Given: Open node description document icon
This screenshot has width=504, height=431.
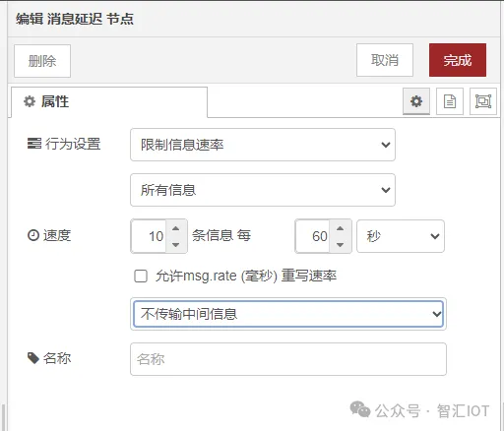Looking at the screenshot, I should pos(450,101).
